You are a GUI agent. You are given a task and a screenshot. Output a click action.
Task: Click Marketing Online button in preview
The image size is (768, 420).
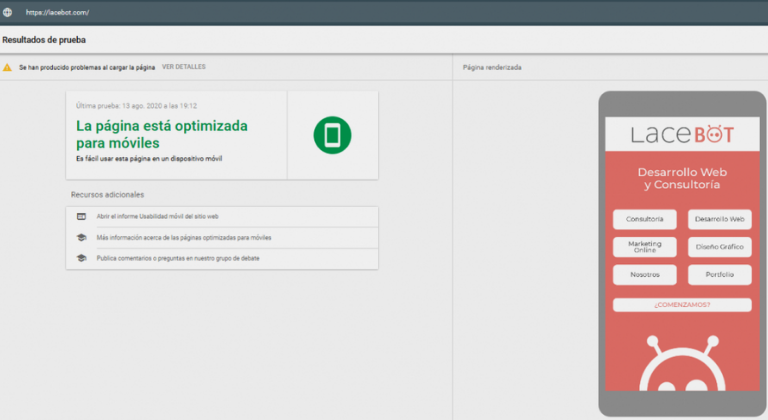coord(645,247)
